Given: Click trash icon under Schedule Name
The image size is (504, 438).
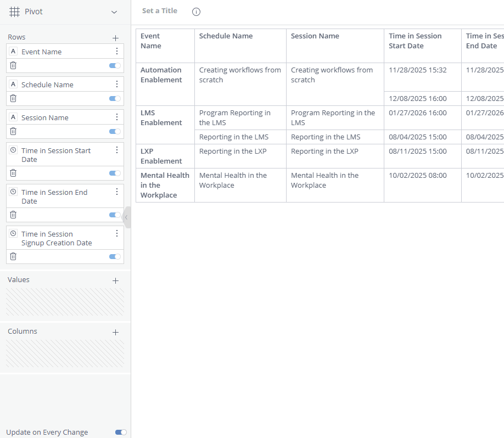Looking at the screenshot, I should (x=13, y=98).
